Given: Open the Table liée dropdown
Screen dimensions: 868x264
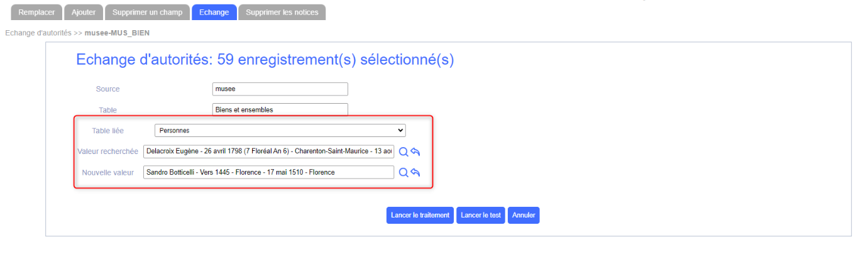Looking at the screenshot, I should pyautogui.click(x=280, y=131).
